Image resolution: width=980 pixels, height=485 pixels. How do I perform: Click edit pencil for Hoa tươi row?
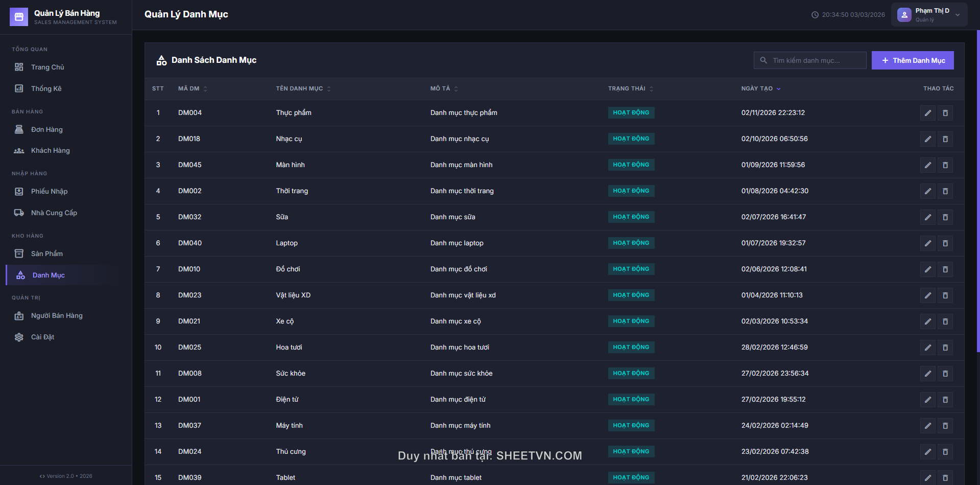pyautogui.click(x=927, y=348)
